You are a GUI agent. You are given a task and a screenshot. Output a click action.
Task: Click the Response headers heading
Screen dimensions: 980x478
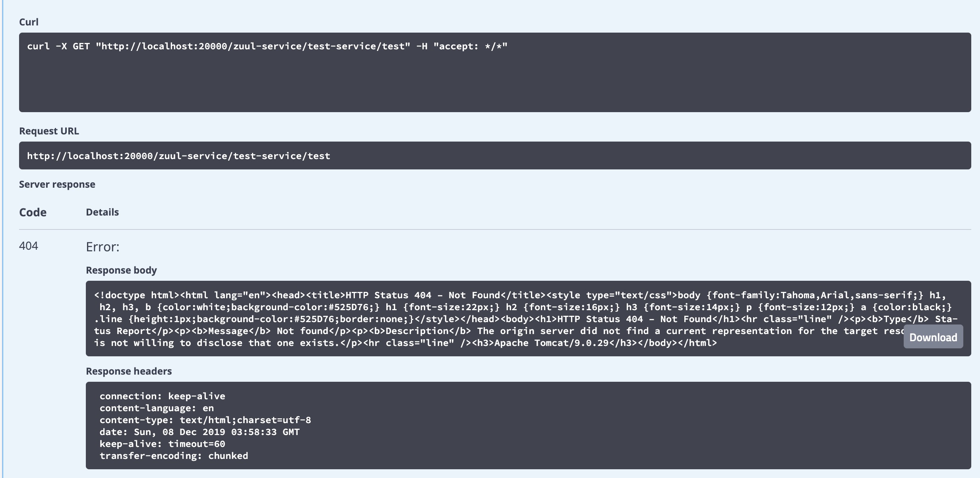[129, 371]
